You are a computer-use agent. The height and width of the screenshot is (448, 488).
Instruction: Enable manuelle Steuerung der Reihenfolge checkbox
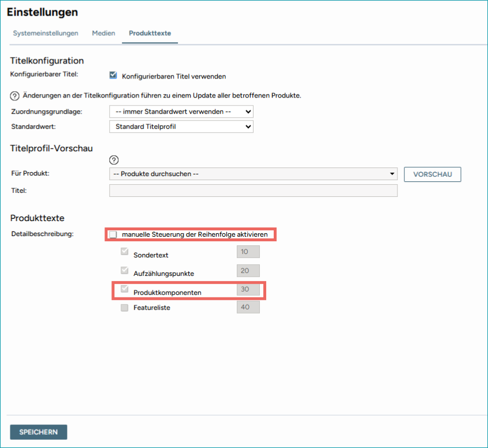(x=113, y=234)
